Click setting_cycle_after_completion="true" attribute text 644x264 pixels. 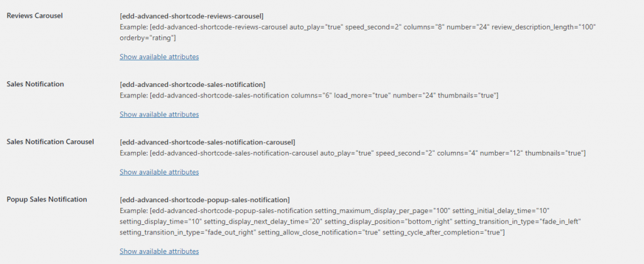(442, 232)
